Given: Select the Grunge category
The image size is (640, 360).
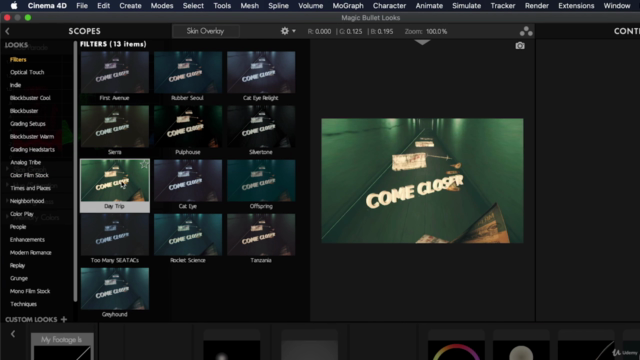Looking at the screenshot, I should click(19, 278).
